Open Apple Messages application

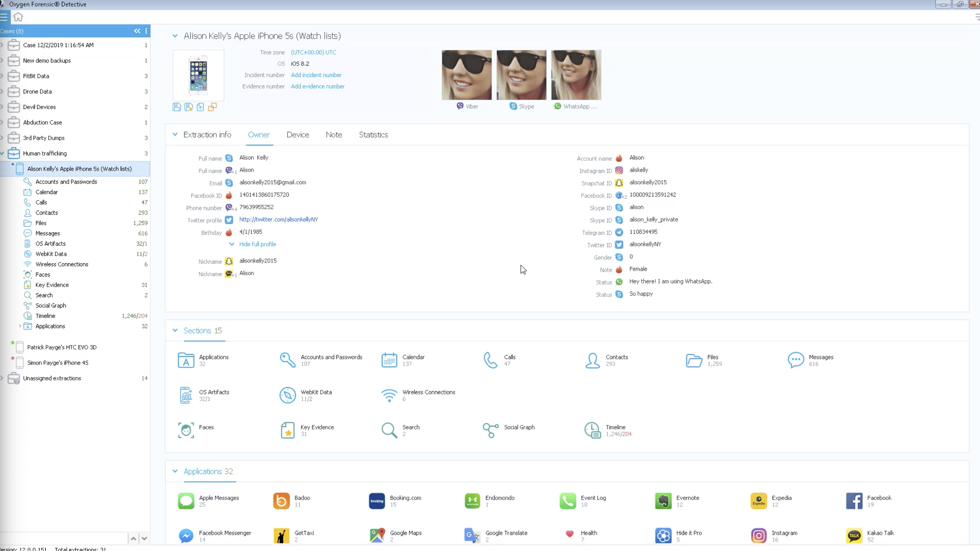[x=208, y=501]
